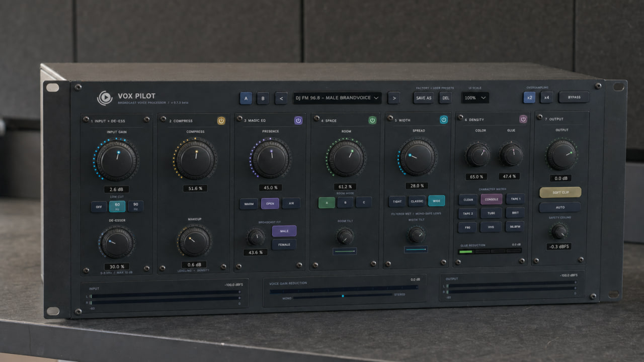Toggle the Compress section power icon
Viewport: 644px width, 362px height.
coord(221,121)
